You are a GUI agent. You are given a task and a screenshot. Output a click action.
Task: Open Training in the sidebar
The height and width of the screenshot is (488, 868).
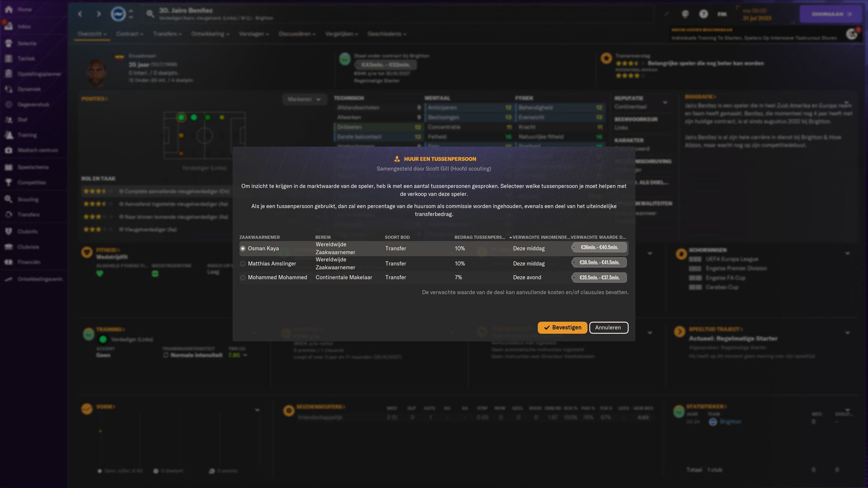[x=27, y=135]
